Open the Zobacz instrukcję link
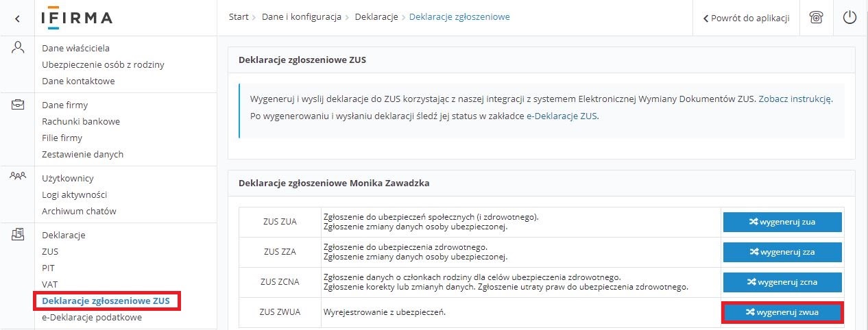This screenshot has width=868, height=330. [795, 99]
